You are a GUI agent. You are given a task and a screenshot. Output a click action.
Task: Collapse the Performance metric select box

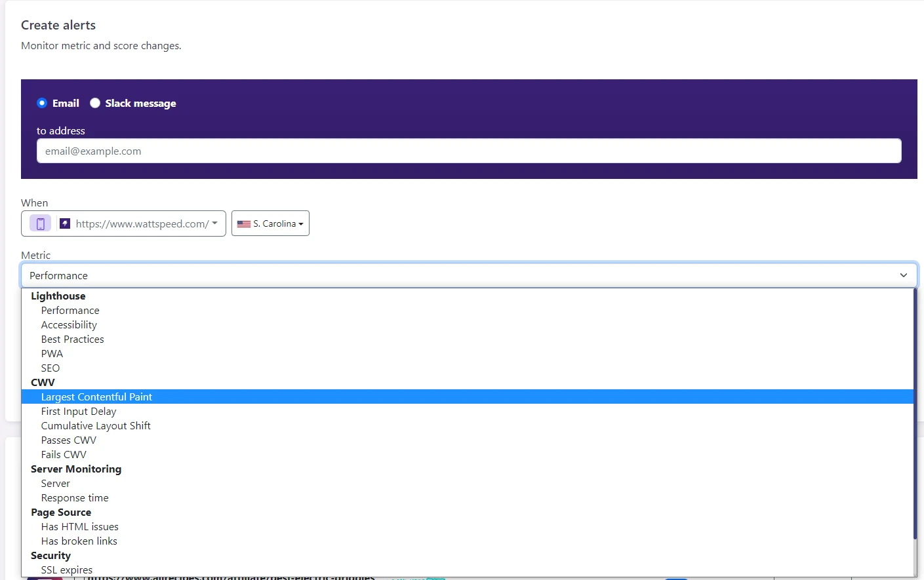[469, 275]
